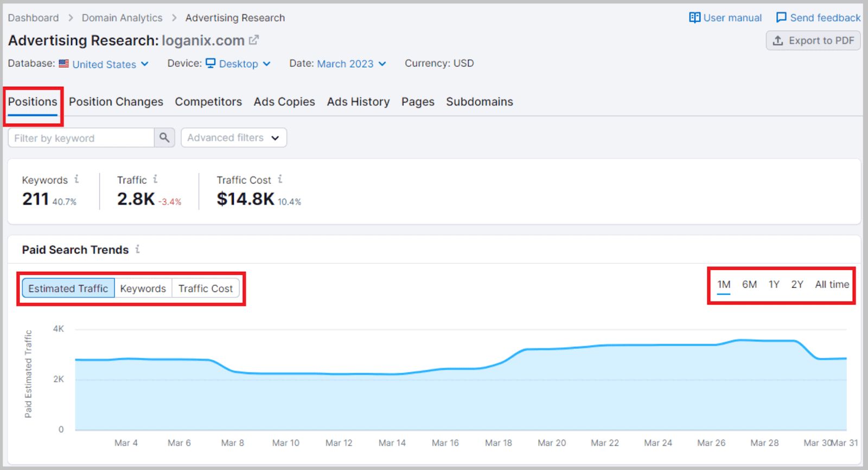This screenshot has width=868, height=470.
Task: Expand the Advanced filters dropdown
Action: pos(234,138)
